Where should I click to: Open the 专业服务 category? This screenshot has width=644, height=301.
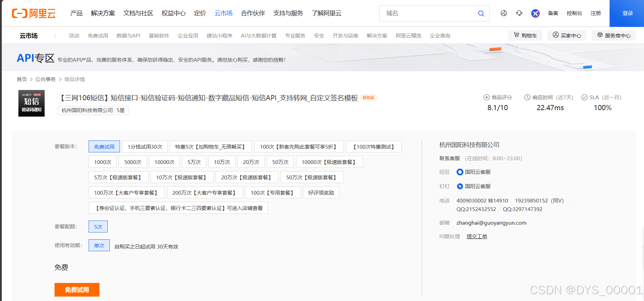(x=295, y=36)
